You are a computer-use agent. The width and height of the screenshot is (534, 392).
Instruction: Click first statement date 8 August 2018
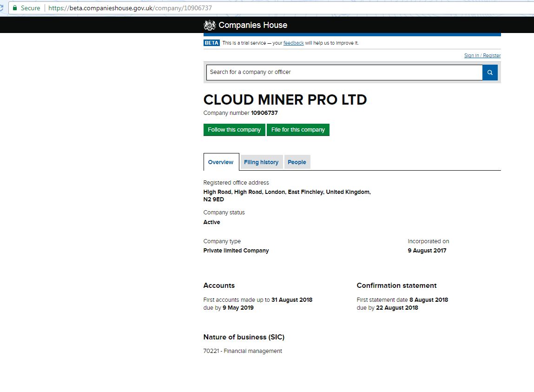click(x=429, y=299)
